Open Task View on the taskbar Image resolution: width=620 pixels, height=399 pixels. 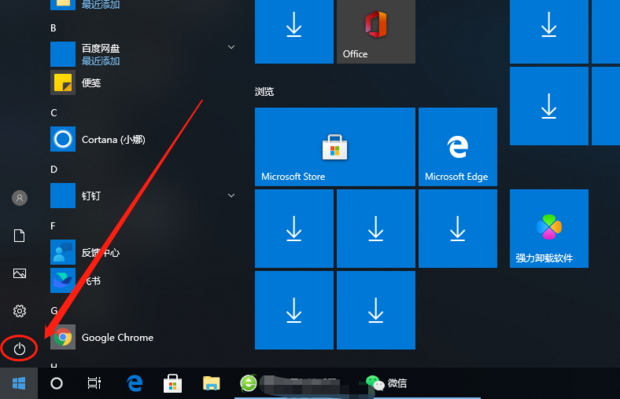click(94, 383)
